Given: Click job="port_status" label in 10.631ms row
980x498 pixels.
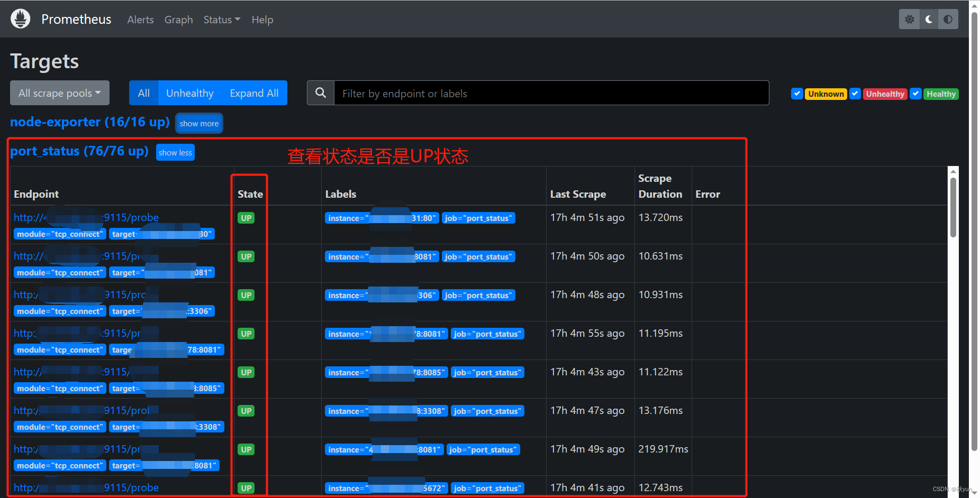Looking at the screenshot, I should 478,257.
